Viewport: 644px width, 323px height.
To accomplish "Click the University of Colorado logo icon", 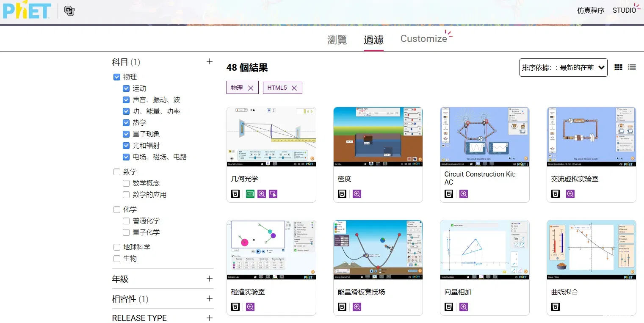I will pyautogui.click(x=69, y=11).
